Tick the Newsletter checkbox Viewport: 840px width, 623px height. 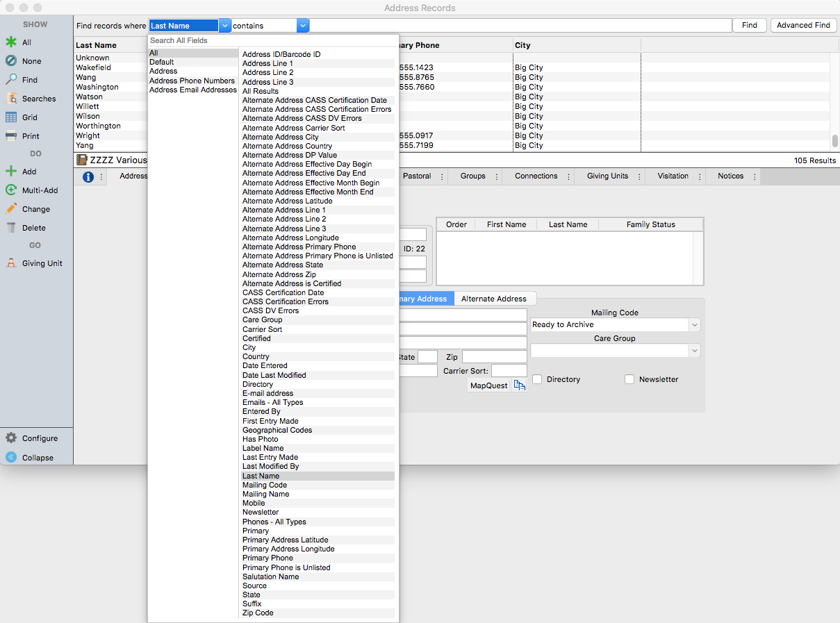click(629, 379)
